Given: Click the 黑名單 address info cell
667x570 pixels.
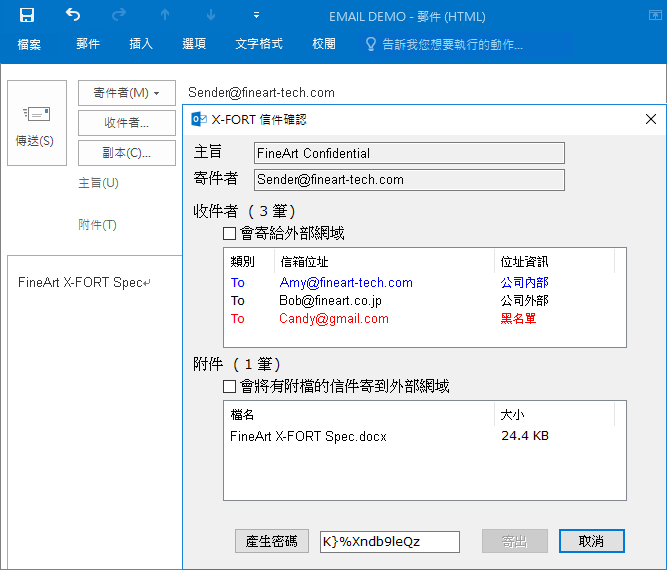Looking at the screenshot, I should 518,319.
